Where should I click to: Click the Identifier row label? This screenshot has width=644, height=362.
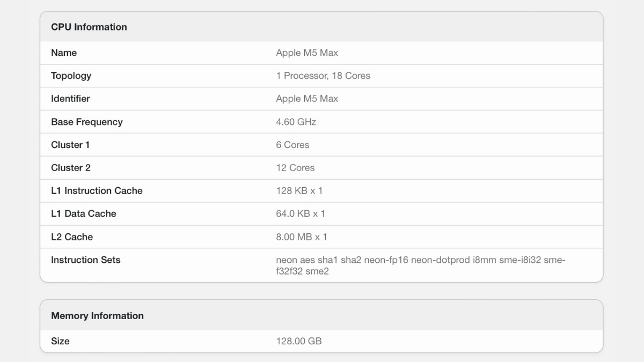click(x=70, y=99)
